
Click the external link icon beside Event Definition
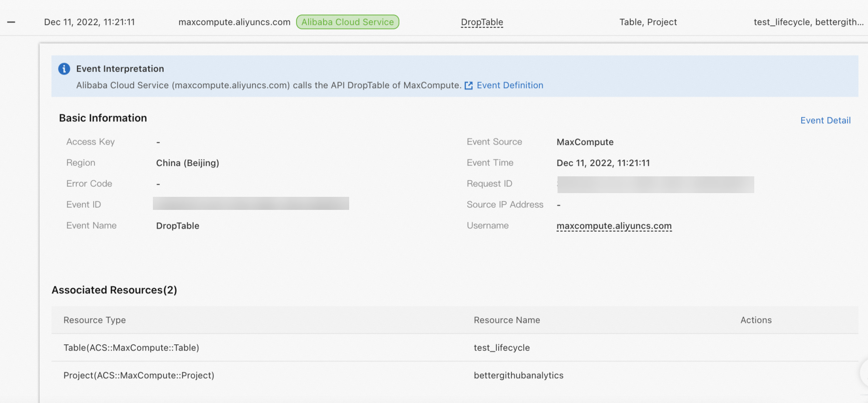tap(468, 85)
